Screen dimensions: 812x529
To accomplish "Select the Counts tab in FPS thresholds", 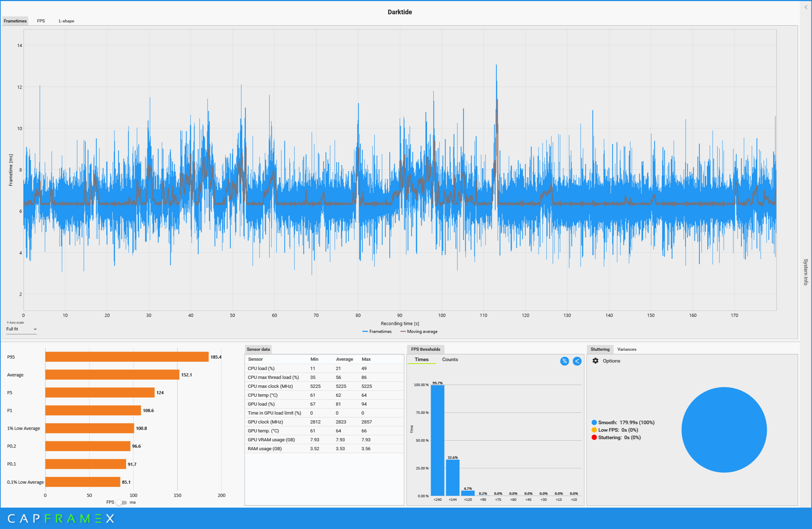I will (450, 359).
